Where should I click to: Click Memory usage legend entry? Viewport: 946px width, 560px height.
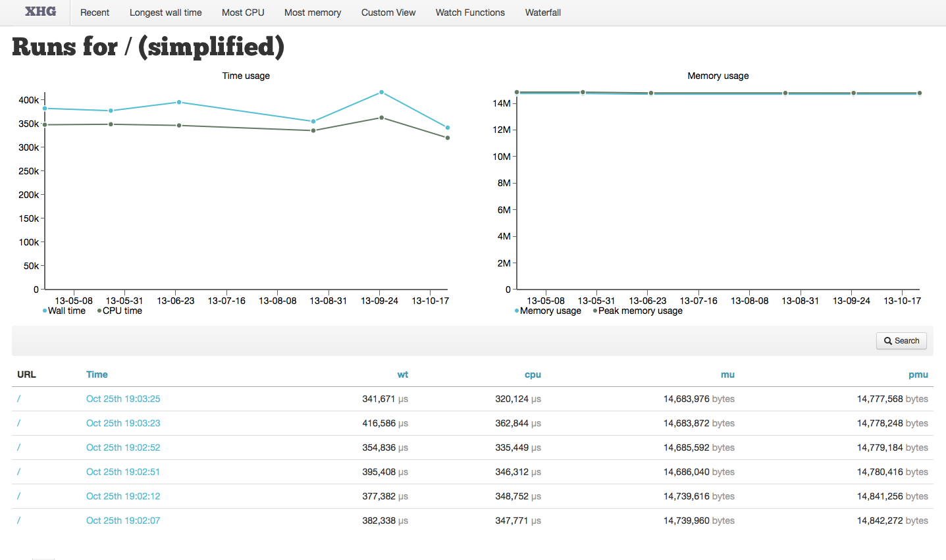(x=548, y=311)
